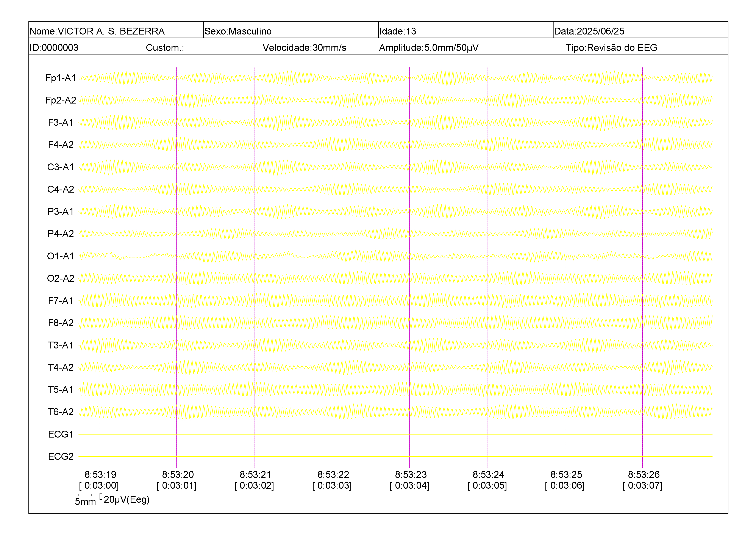Click the P3-A1 channel label
Image resolution: width=756 pixels, height=535 pixels.
(61, 212)
